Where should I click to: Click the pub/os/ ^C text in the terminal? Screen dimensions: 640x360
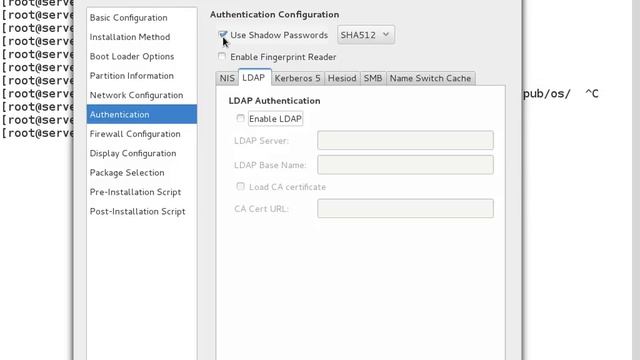561,94
